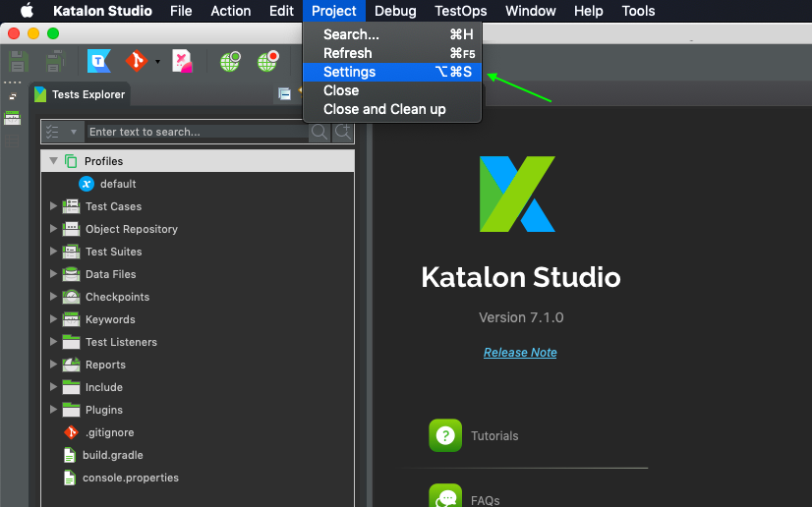
Task: Open the Apple menu
Action: 27,11
